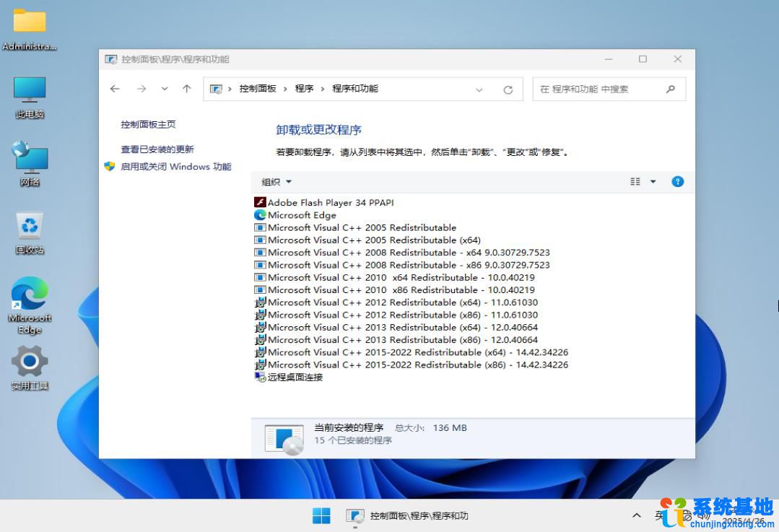This screenshot has width=779, height=532.
Task: Expand the view options arrow
Action: pos(653,182)
